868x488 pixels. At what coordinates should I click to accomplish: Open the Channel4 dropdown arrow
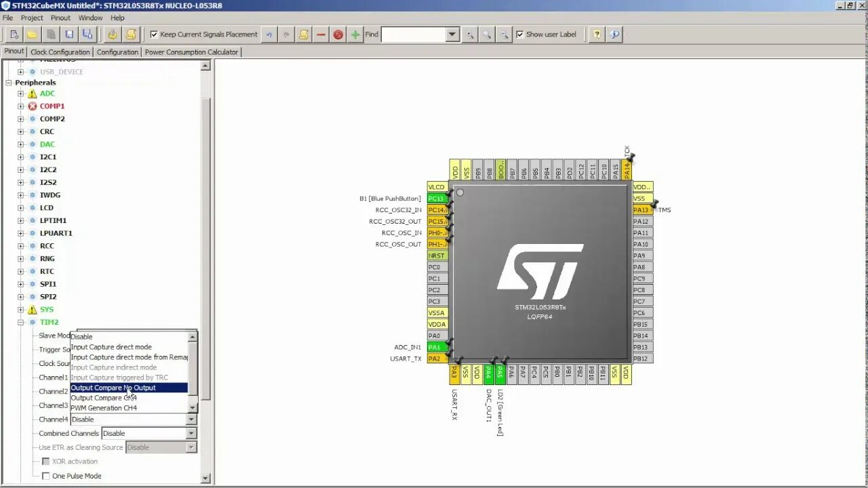[192, 420]
